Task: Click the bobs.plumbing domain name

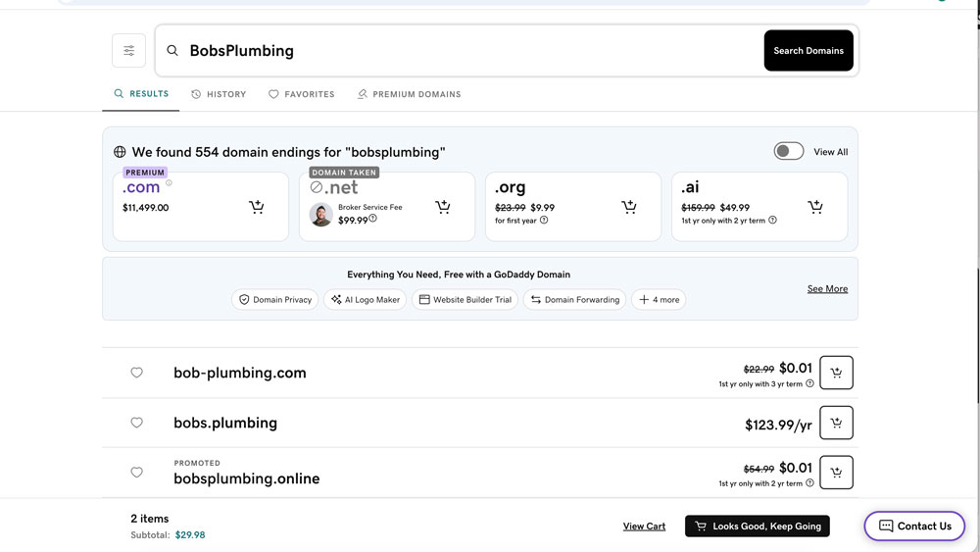Action: click(225, 423)
